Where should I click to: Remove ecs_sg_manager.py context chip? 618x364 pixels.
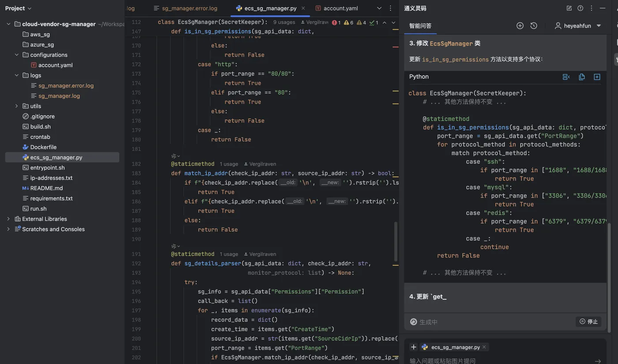tap(484, 347)
